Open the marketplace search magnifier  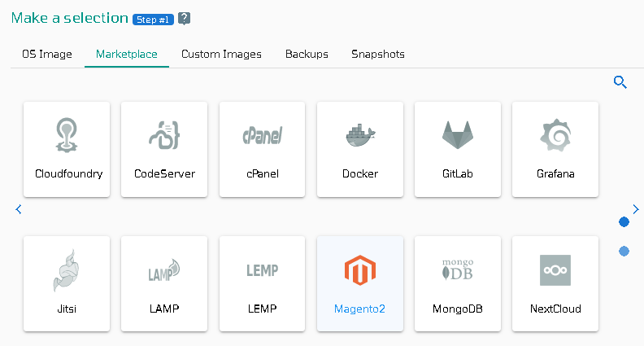tap(620, 82)
